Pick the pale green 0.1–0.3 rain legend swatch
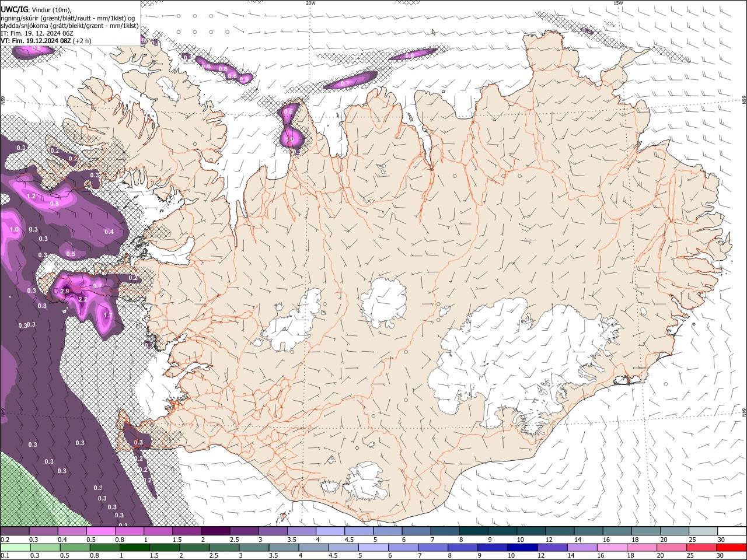This screenshot has width=747, height=560. (x=15, y=547)
